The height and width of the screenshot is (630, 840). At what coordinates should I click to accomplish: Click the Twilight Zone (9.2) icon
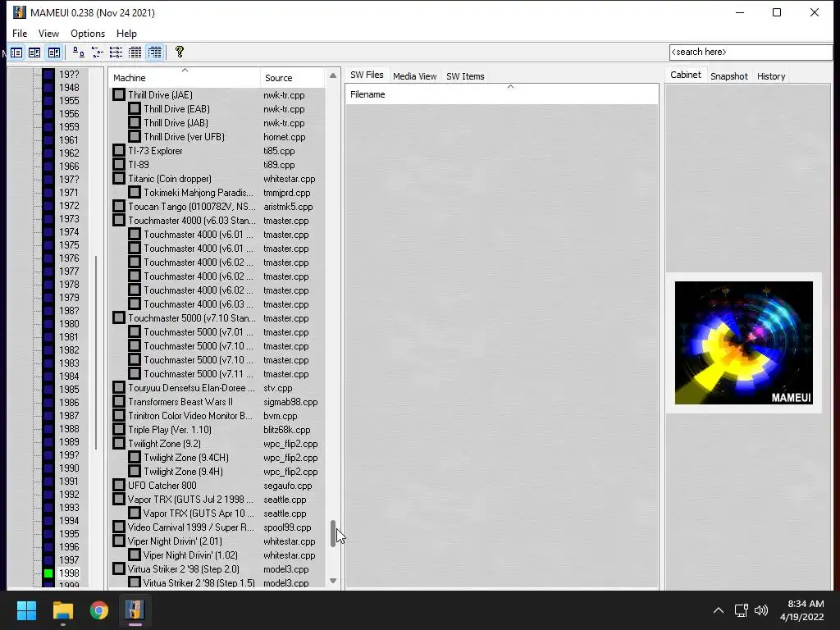119,444
